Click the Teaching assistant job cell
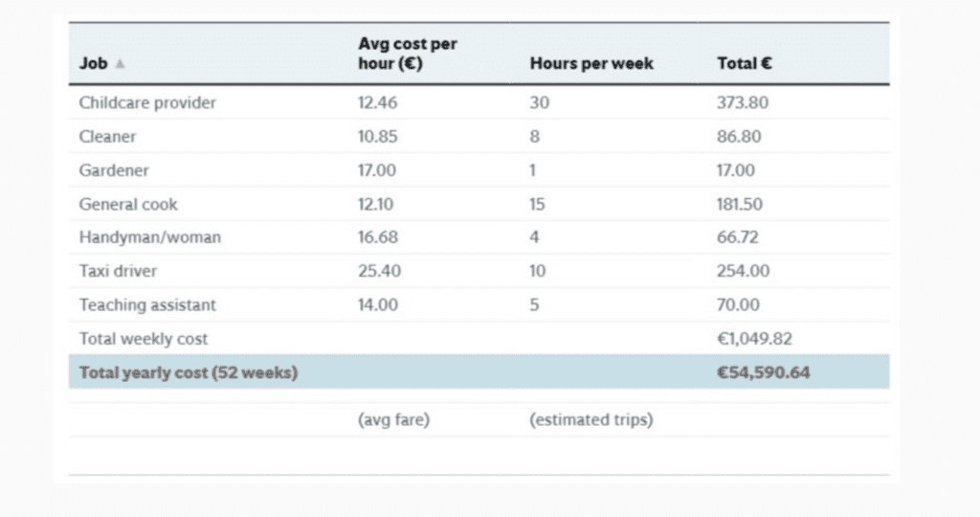 [147, 304]
